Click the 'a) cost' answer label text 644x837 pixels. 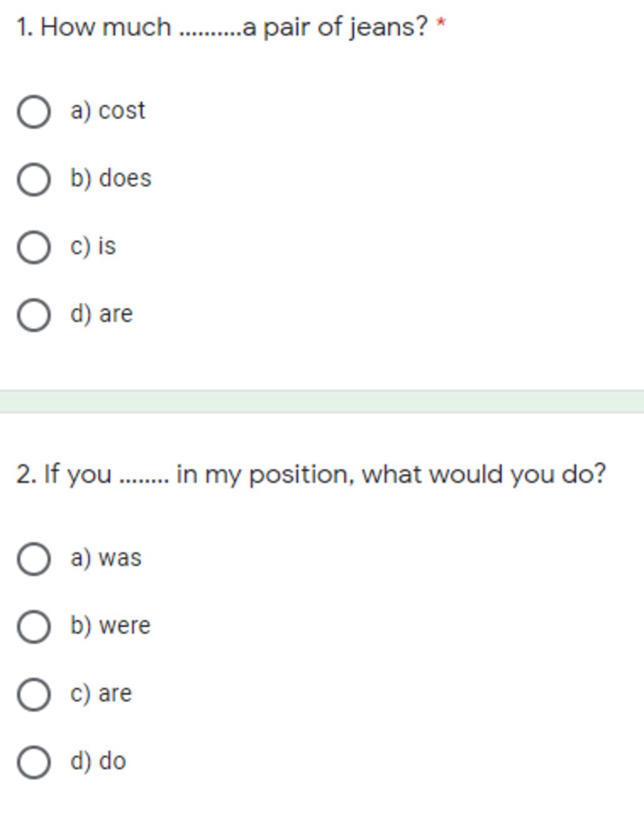[108, 111]
